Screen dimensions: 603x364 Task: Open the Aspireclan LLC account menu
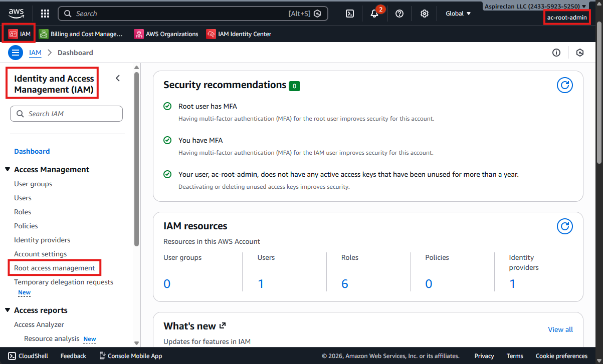(x=535, y=7)
